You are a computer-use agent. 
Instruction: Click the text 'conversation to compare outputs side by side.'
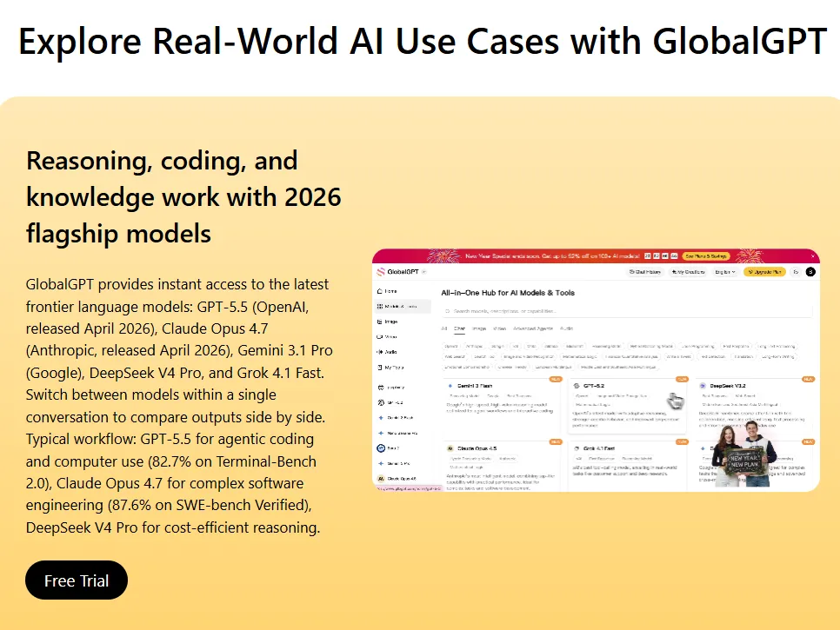(x=175, y=417)
